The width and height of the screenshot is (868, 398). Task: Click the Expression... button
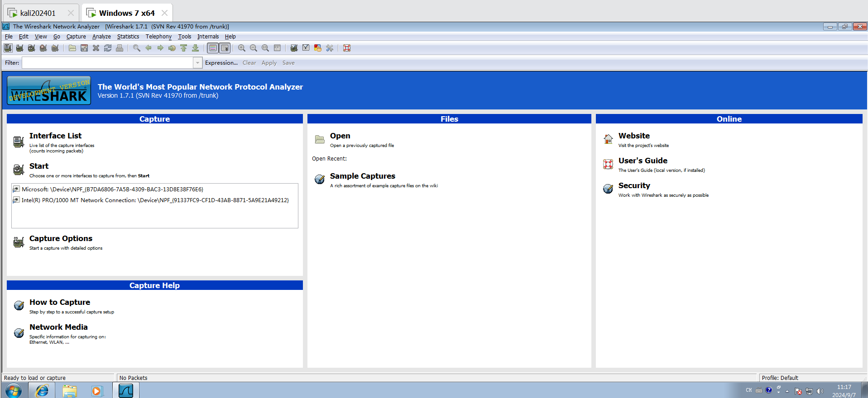tap(221, 63)
